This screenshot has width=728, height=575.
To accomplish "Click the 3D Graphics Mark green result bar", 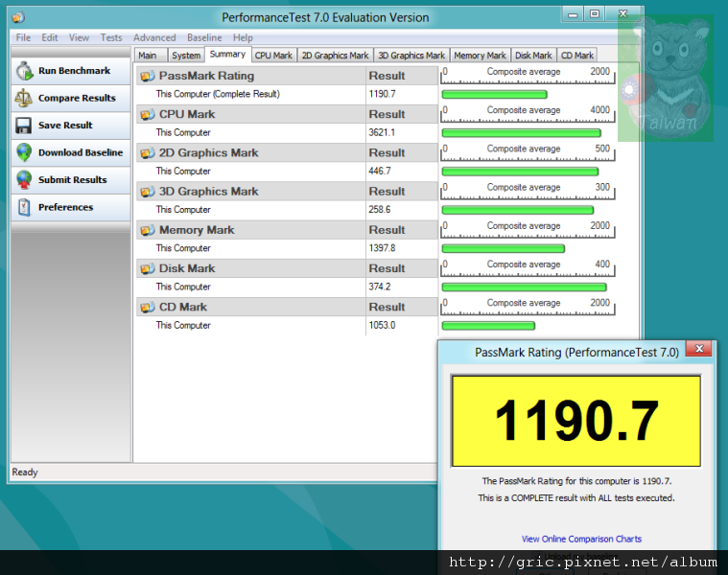I will tap(518, 210).
